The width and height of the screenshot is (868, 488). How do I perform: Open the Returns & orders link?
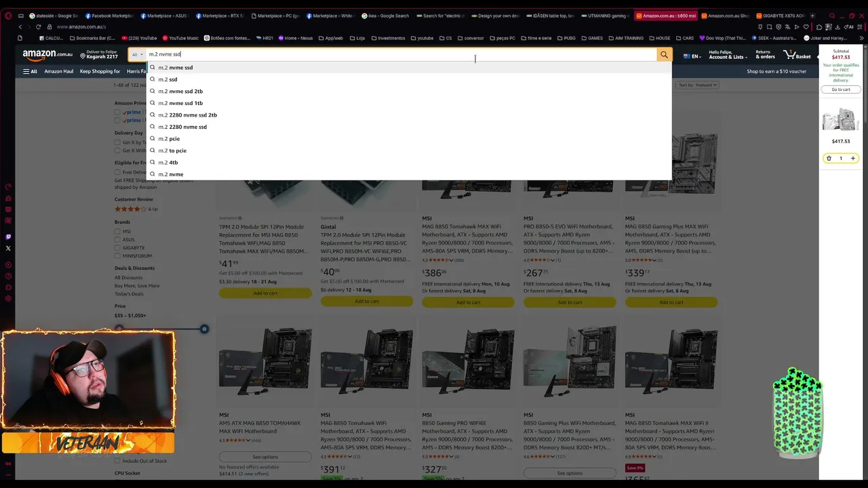click(x=766, y=54)
